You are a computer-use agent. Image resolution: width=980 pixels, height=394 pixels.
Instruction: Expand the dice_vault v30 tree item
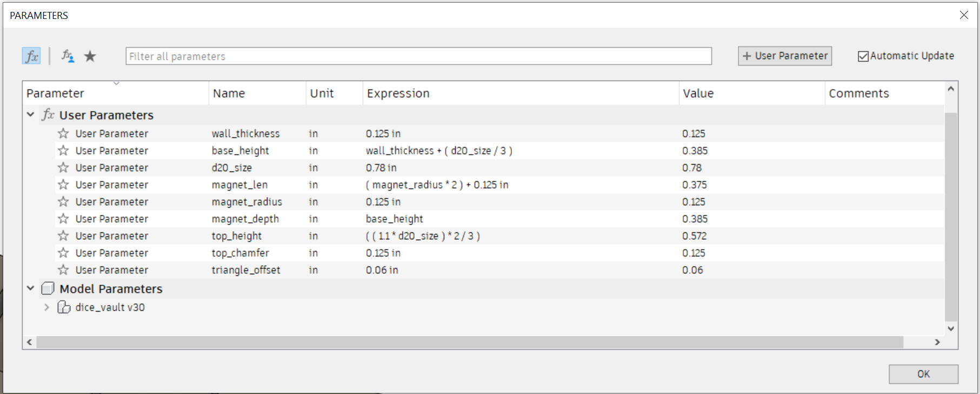pos(46,307)
